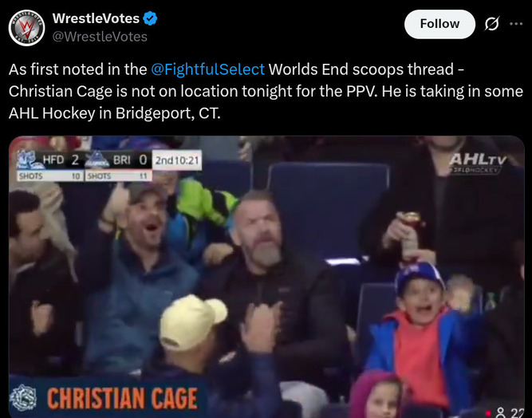Screen dimensions: 532x418
Task: Click the AHLTV logo in the video
Action: [478, 164]
